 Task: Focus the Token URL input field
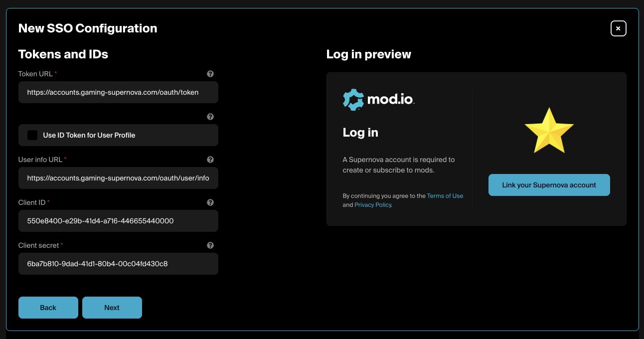(118, 93)
